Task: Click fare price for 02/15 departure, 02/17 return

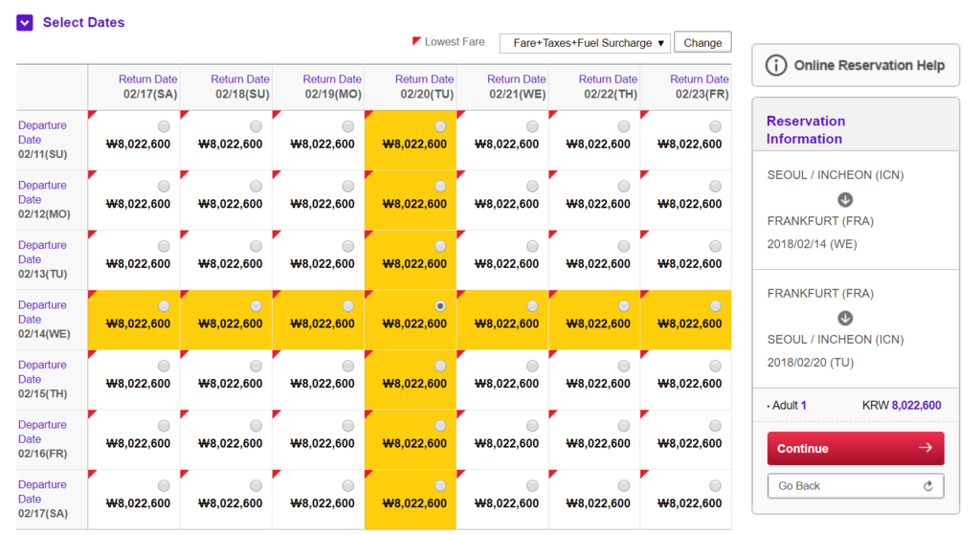Action: pos(138,384)
